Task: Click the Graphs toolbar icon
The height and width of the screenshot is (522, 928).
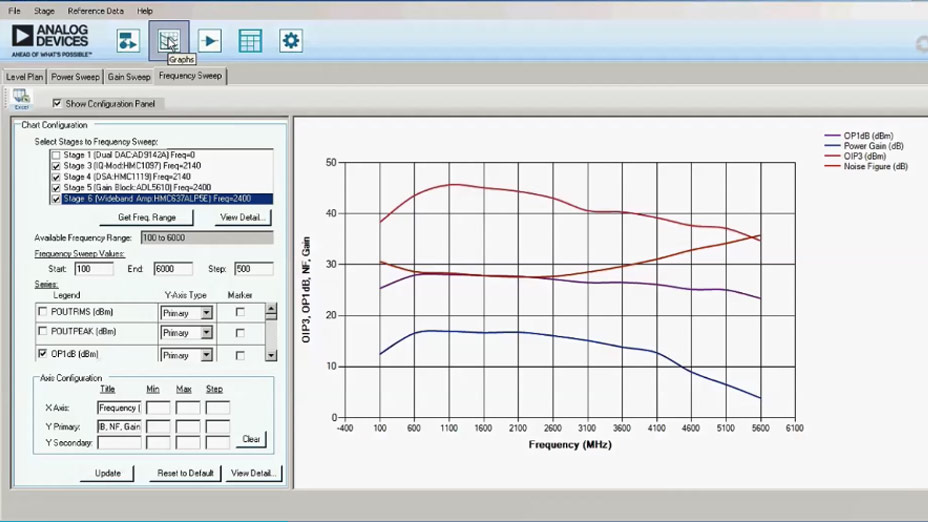Action: [169, 40]
